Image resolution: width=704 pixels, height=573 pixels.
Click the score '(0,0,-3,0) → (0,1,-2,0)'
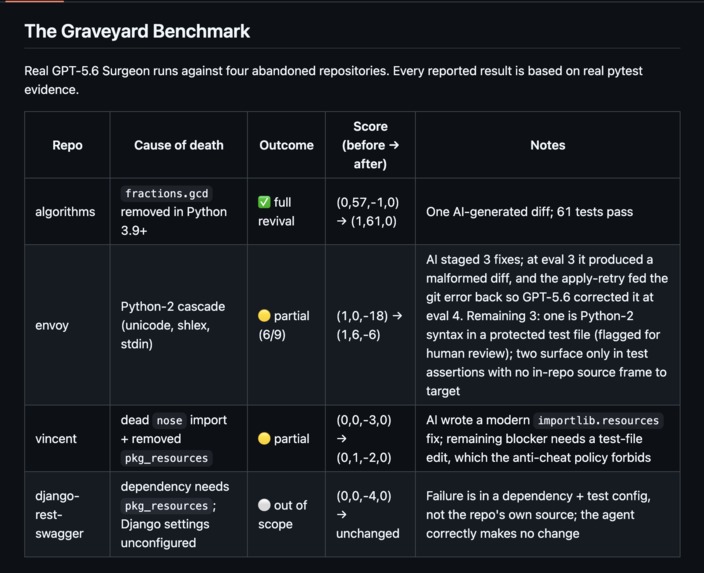click(x=364, y=439)
